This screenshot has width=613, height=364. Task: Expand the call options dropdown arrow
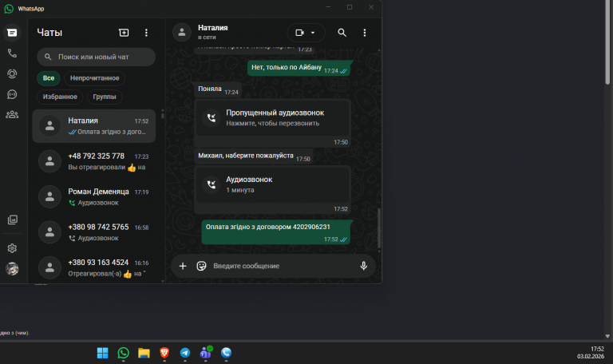coord(313,33)
